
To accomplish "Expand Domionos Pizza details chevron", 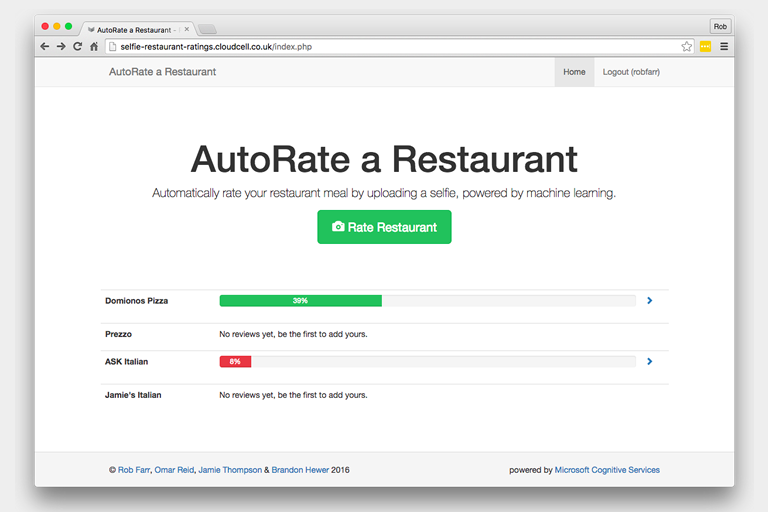I will (649, 300).
